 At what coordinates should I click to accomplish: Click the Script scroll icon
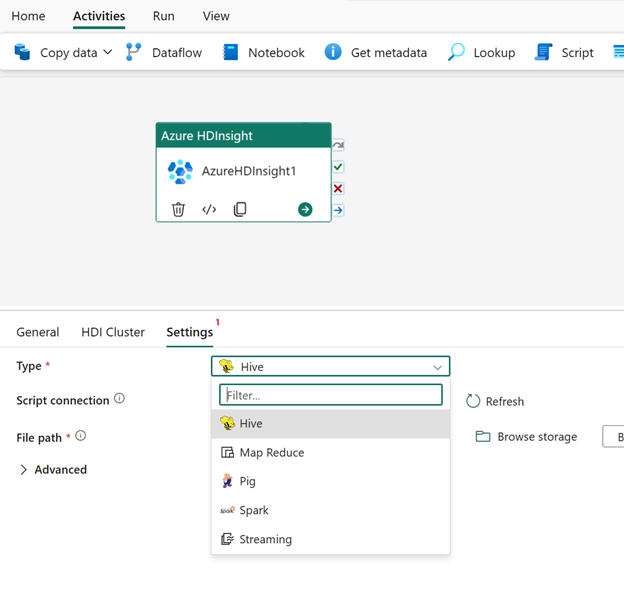pos(543,52)
